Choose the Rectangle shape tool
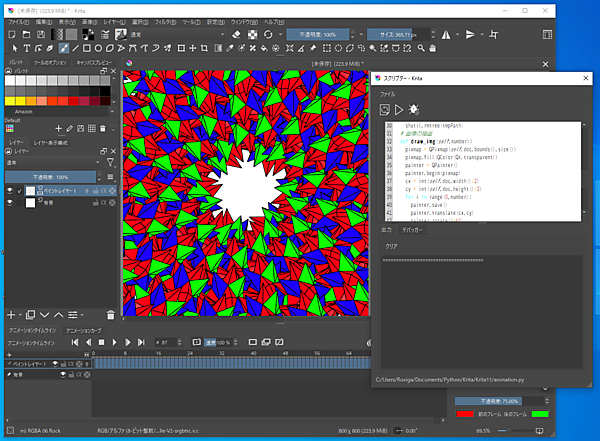Viewport: 600px width, 441px height. click(88, 47)
